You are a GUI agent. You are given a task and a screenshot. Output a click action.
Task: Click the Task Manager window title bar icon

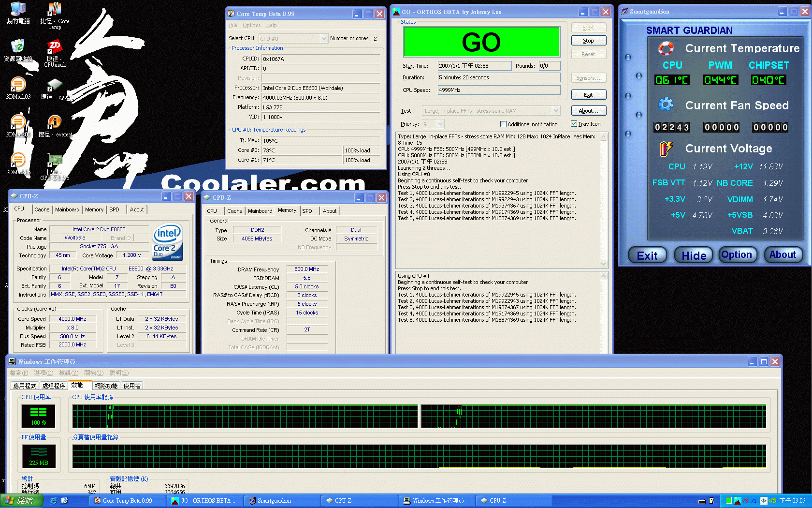click(x=12, y=361)
